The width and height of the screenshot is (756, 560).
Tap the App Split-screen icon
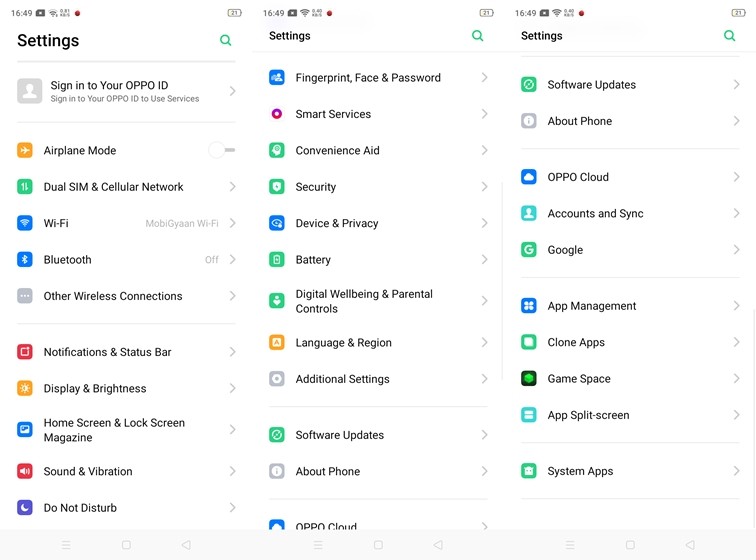click(529, 415)
